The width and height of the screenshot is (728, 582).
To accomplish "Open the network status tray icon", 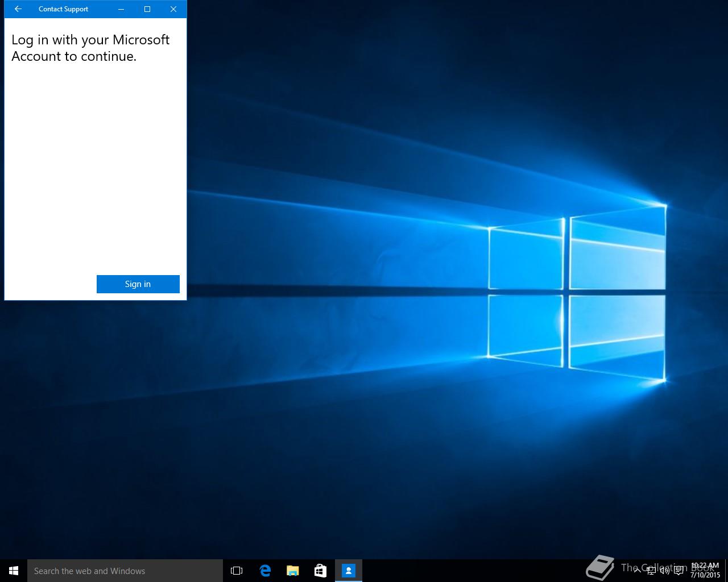I will 651,571.
